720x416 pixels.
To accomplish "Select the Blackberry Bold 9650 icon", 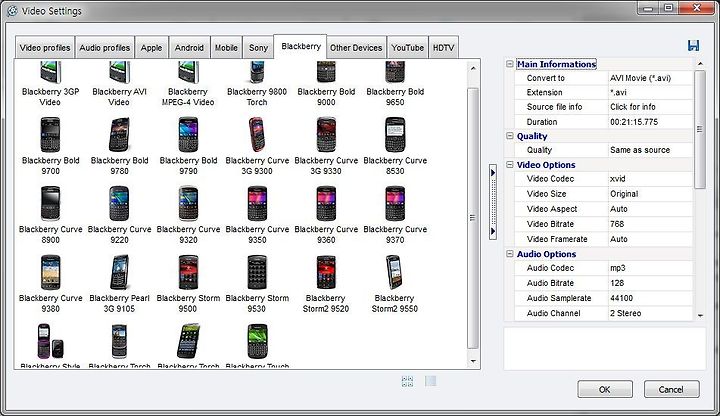I will click(395, 73).
